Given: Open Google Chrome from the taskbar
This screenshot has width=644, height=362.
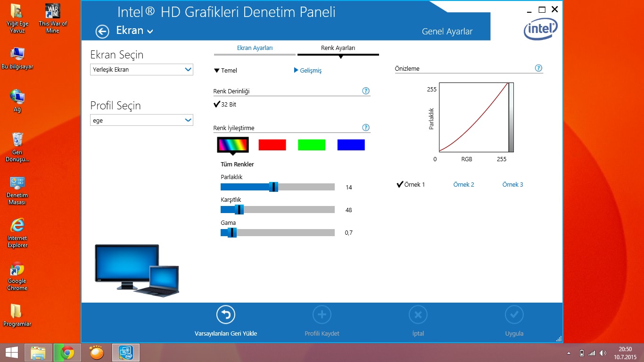Looking at the screenshot, I should (67, 352).
